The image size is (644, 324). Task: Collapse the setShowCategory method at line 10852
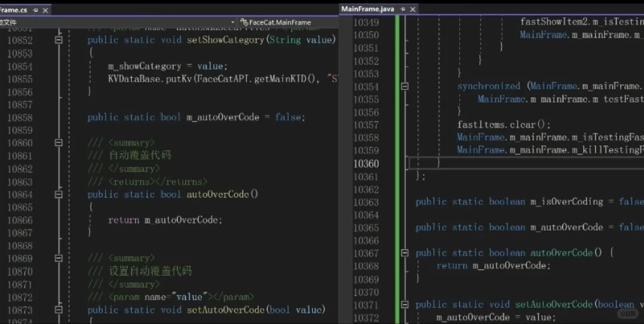58,40
